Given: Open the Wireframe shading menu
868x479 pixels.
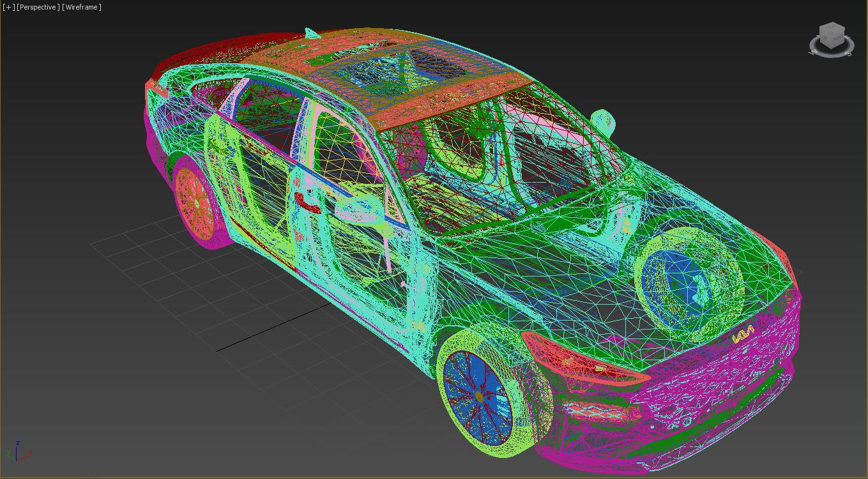Looking at the screenshot, I should click(x=82, y=7).
